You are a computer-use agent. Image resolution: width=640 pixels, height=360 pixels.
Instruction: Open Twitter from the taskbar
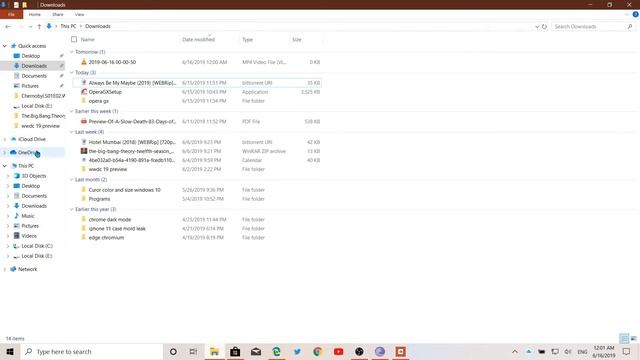tap(297, 351)
